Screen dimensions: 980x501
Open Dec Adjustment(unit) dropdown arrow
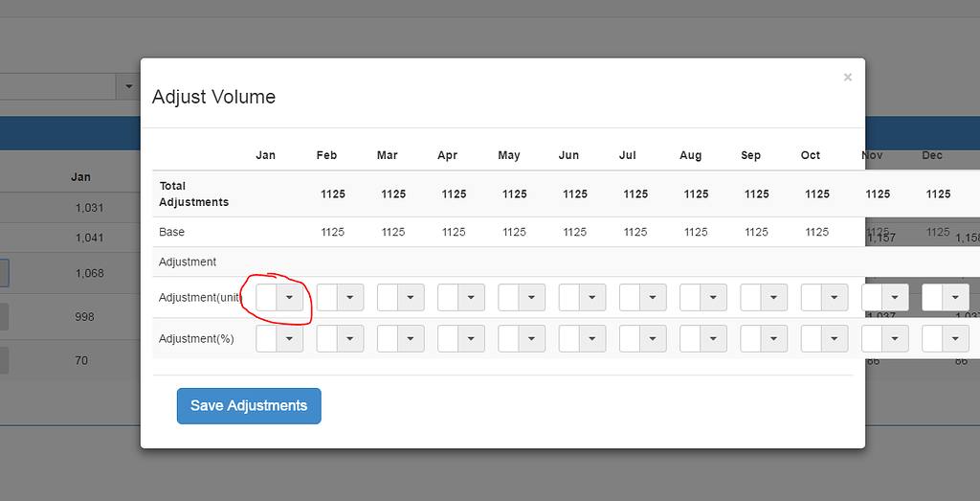tap(955, 298)
